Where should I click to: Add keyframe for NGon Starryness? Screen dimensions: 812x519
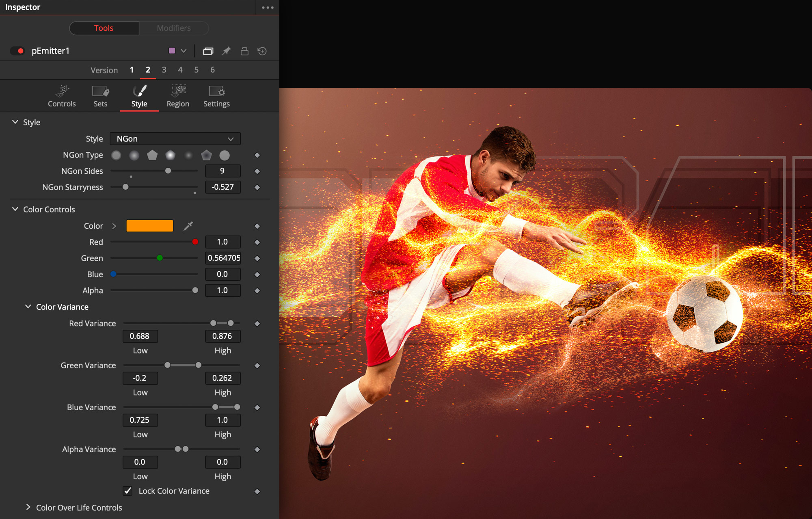(x=257, y=187)
